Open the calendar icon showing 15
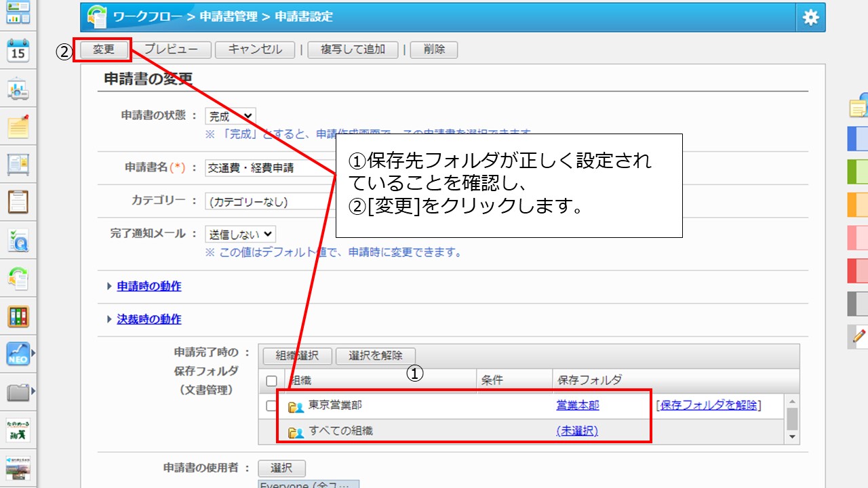Screen dimensions: 868x488 pos(18,50)
